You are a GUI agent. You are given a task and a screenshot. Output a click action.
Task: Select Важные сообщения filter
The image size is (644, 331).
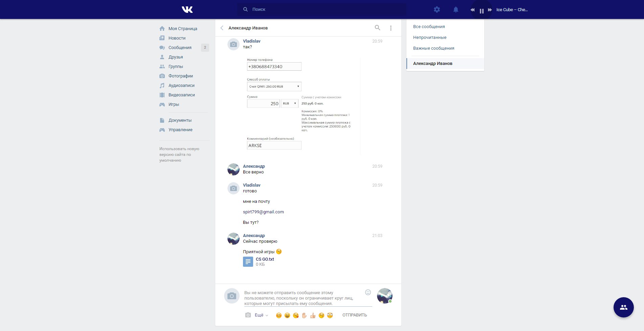(x=434, y=48)
